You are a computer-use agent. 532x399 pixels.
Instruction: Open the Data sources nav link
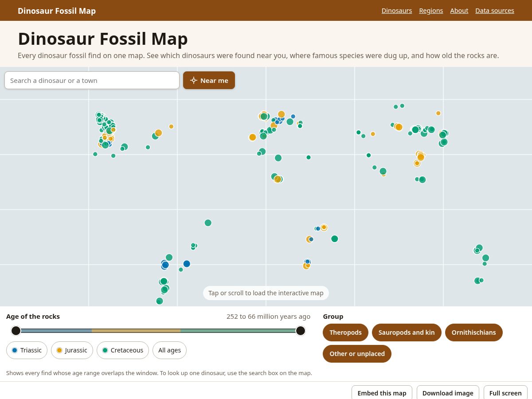pos(495,11)
